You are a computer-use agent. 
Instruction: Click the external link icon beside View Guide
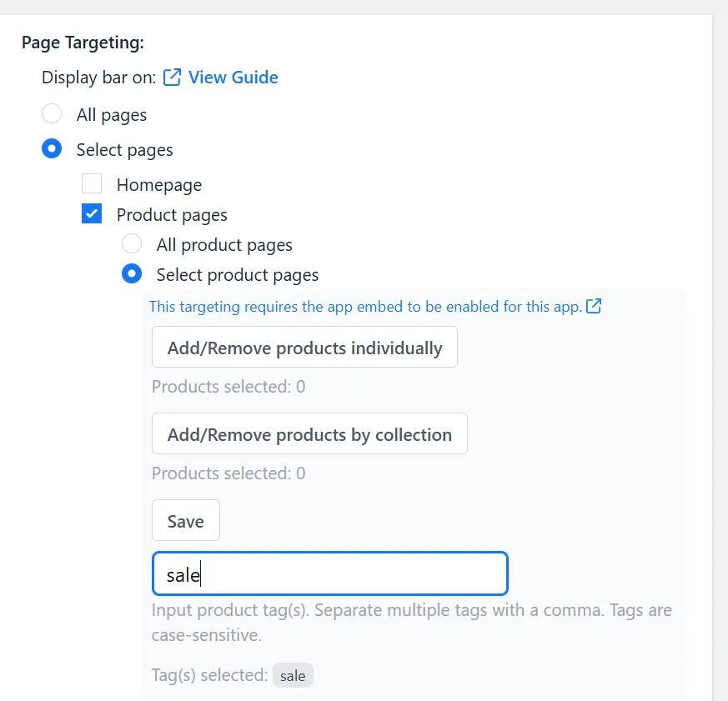point(172,78)
